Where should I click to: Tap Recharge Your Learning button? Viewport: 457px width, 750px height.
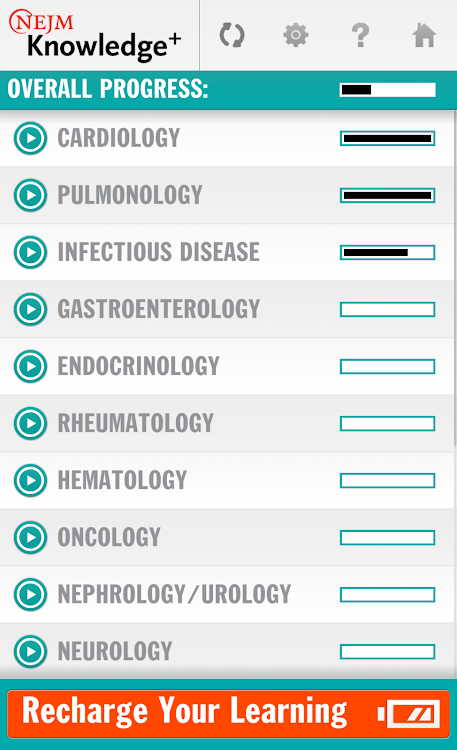[x=229, y=714]
